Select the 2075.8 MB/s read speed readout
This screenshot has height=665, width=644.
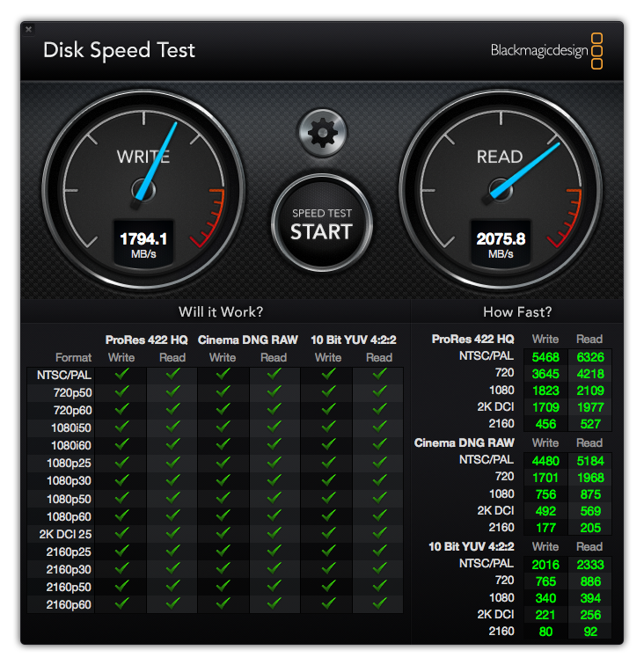tap(500, 243)
